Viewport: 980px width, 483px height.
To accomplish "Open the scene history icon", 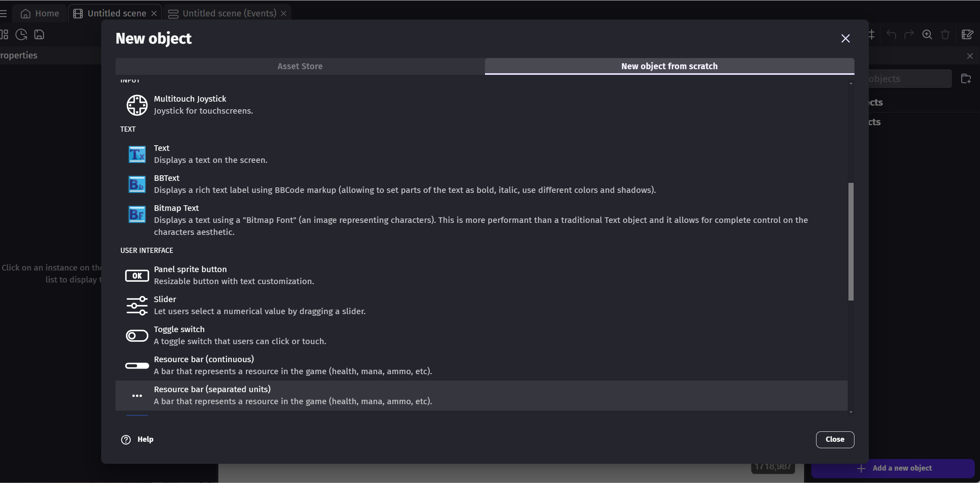I will coord(21,34).
